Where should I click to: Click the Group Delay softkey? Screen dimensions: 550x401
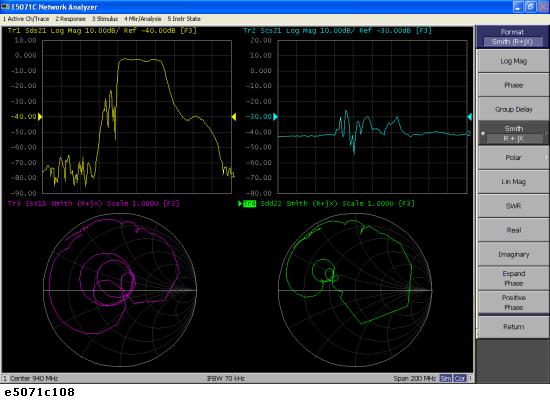coord(513,109)
